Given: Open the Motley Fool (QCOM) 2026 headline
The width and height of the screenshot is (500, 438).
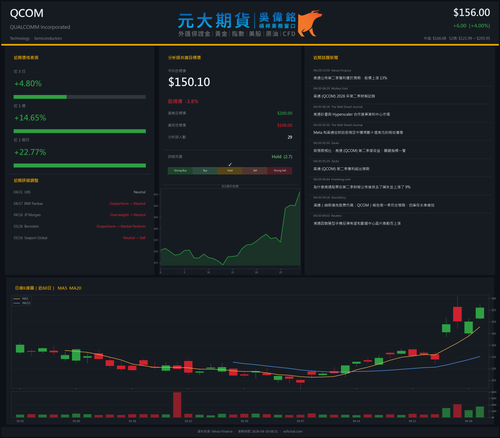Looking at the screenshot, I should (x=344, y=96).
